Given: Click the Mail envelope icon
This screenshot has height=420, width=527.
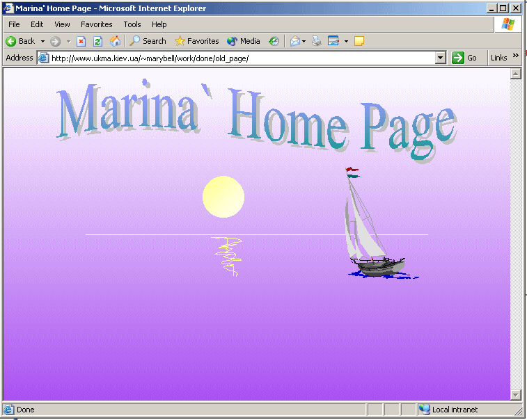Looking at the screenshot, I should 294,41.
